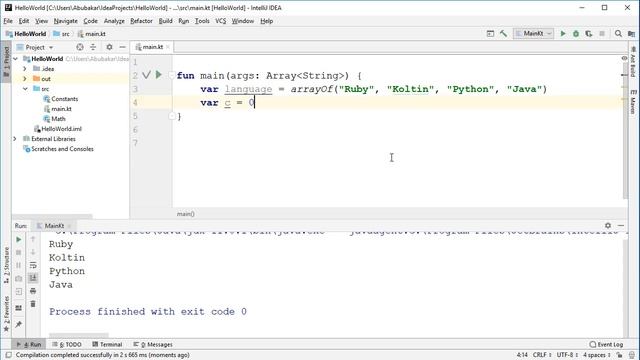The width and height of the screenshot is (640, 360).
Task: Change the 4 spaces indent setting
Action: coord(596,355)
